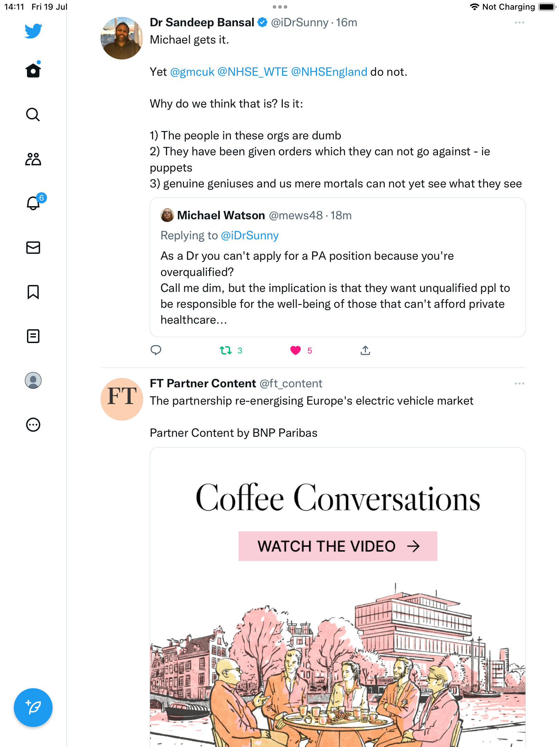
Task: Open the FT Partner Content profile picture
Action: click(122, 399)
